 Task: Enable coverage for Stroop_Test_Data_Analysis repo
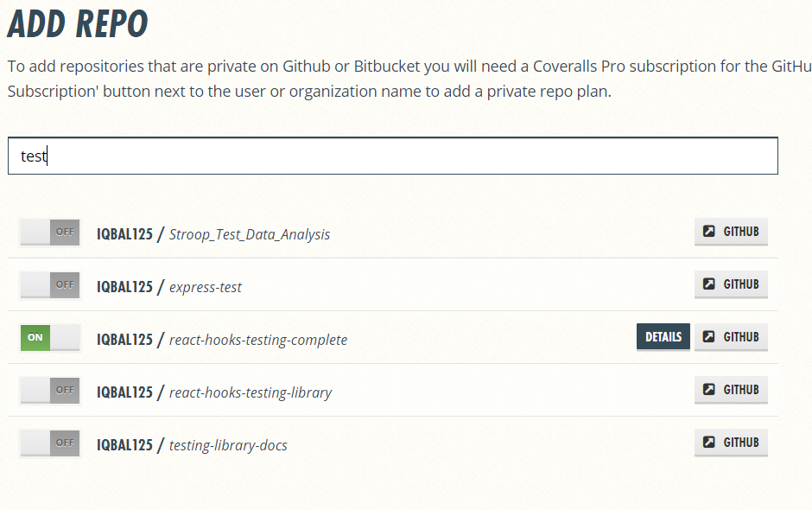click(x=50, y=233)
